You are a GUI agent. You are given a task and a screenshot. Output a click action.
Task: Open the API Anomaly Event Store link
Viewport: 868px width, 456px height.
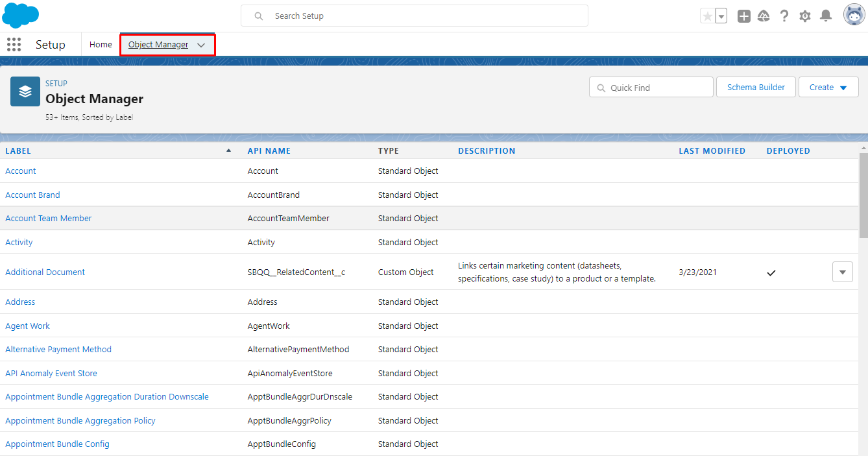pyautogui.click(x=51, y=374)
